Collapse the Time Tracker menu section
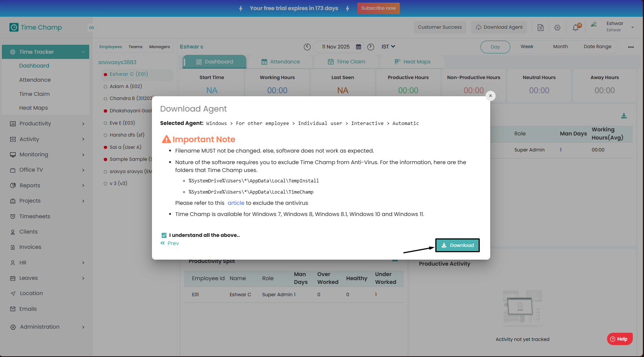Screen dimensions: 644x357 click(x=83, y=52)
